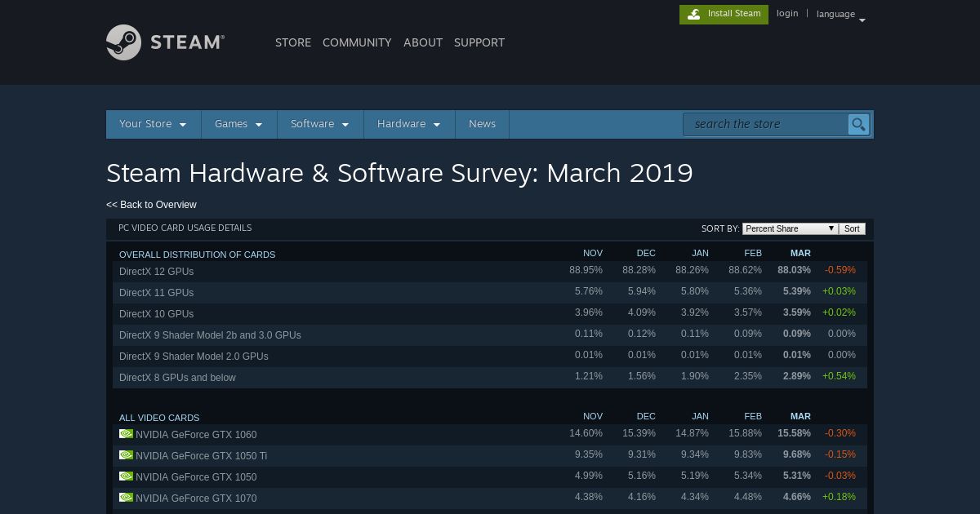Screen dimensions: 980x514
Task: Click the search magnifier icon
Action: click(858, 124)
